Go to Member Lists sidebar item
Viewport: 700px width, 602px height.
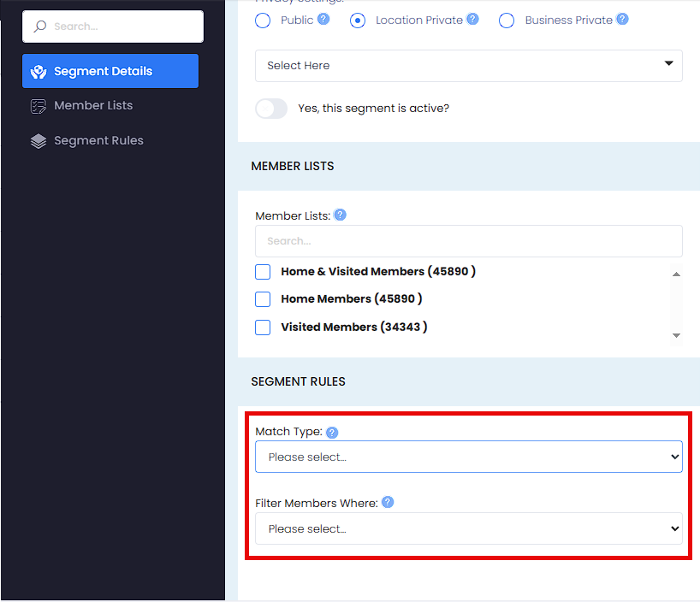click(x=93, y=106)
